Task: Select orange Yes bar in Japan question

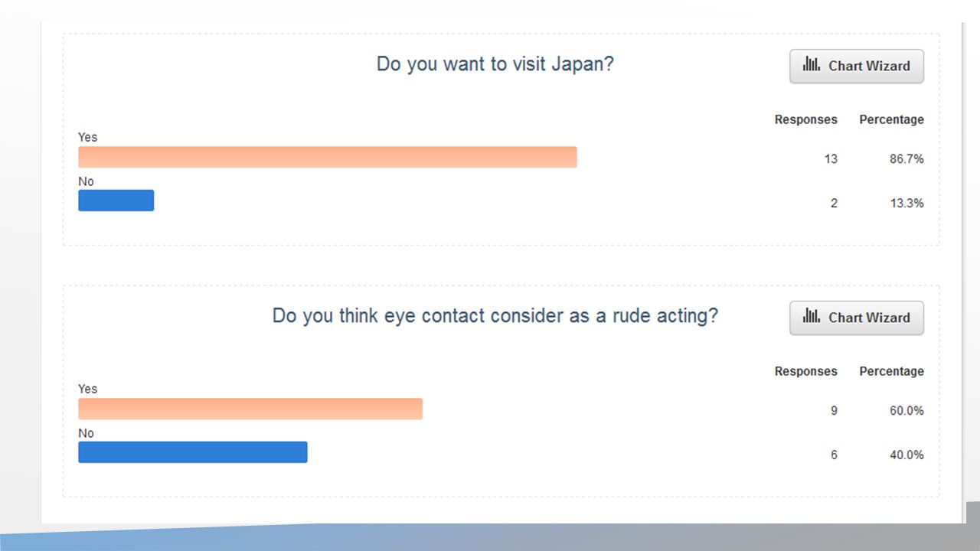Action: pyautogui.click(x=327, y=157)
